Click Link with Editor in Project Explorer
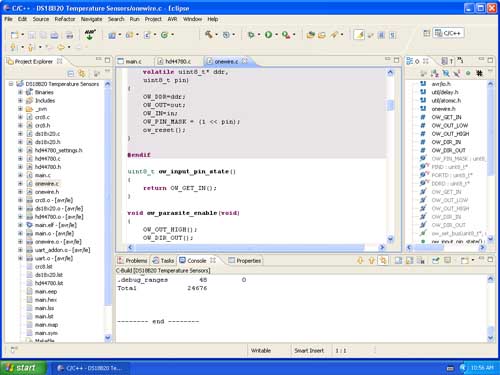 coord(82,73)
